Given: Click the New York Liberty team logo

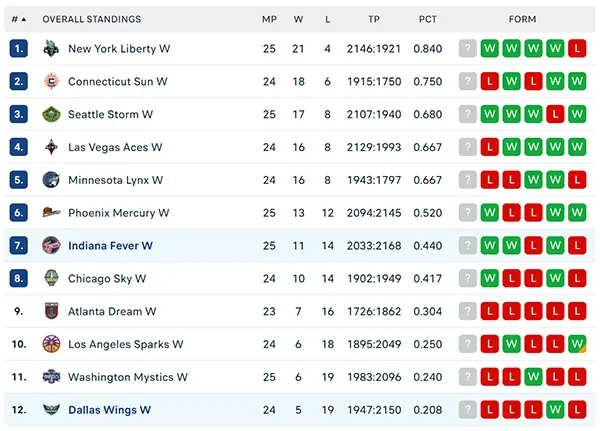Looking at the screenshot, I should click(x=51, y=49).
